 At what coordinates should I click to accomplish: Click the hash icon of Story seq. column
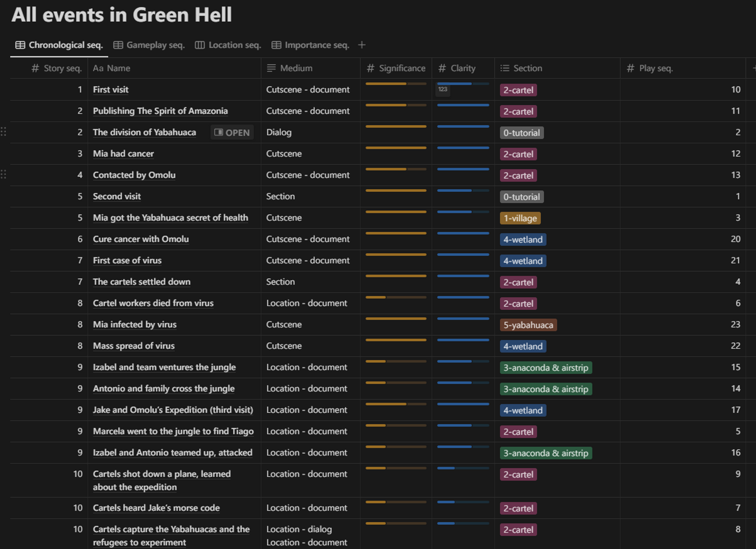[x=35, y=68]
